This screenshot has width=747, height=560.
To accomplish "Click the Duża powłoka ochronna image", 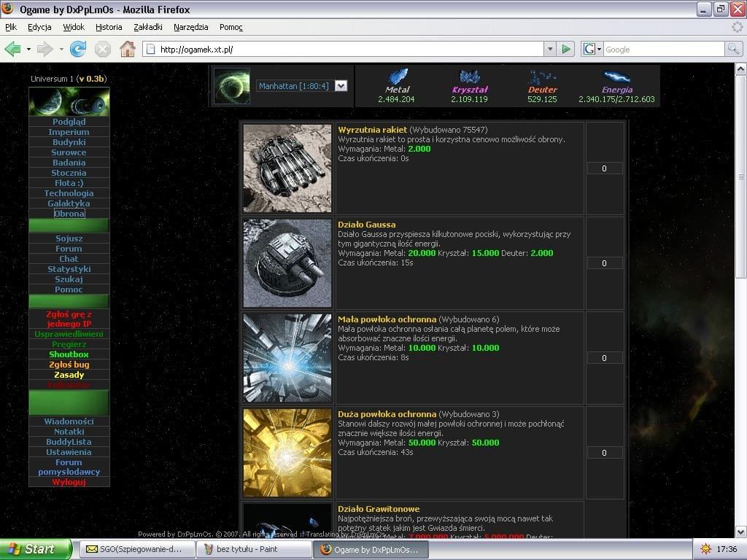I will click(287, 452).
